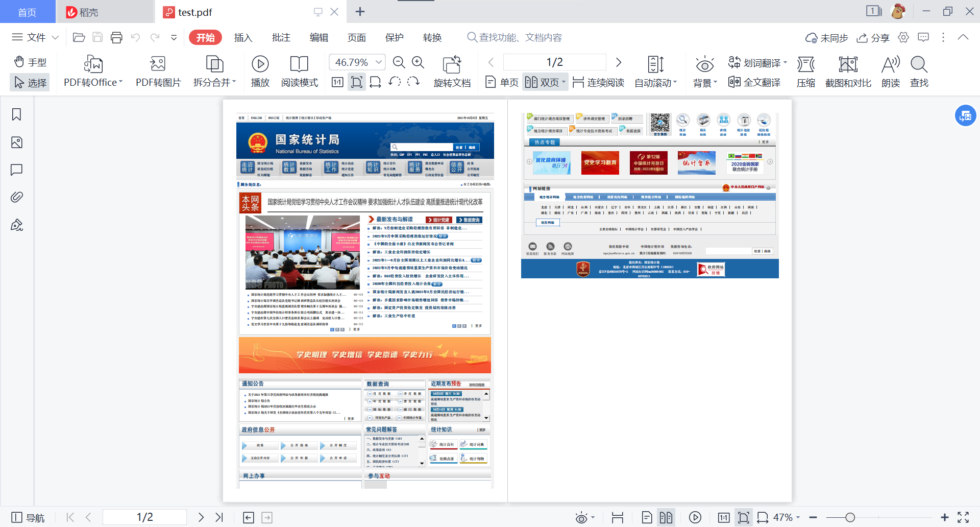Click the open folder icon
The image size is (980, 527).
pyautogui.click(x=79, y=37)
